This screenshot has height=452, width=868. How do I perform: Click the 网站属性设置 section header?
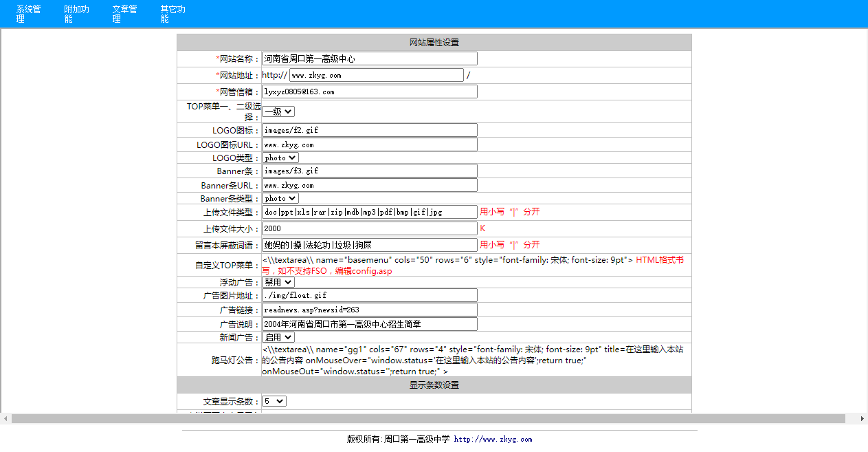pyautogui.click(x=434, y=43)
